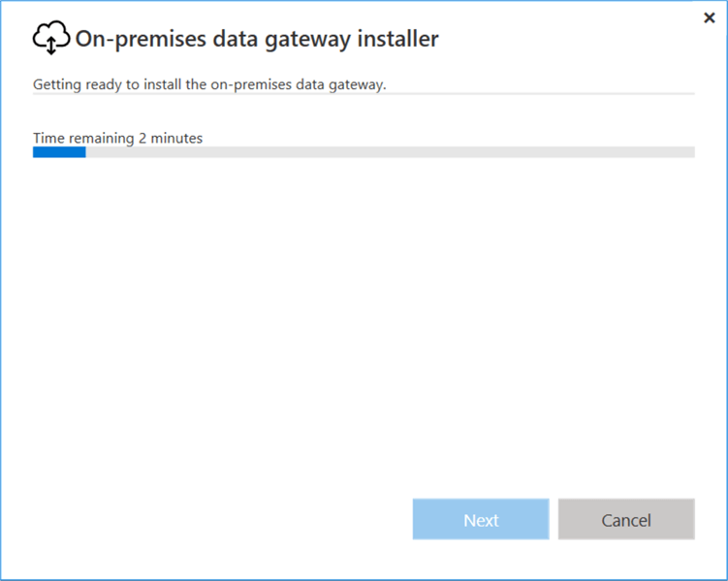The height and width of the screenshot is (581, 728).
Task: Click the gray unfilled progress bar portion
Action: [388, 152]
